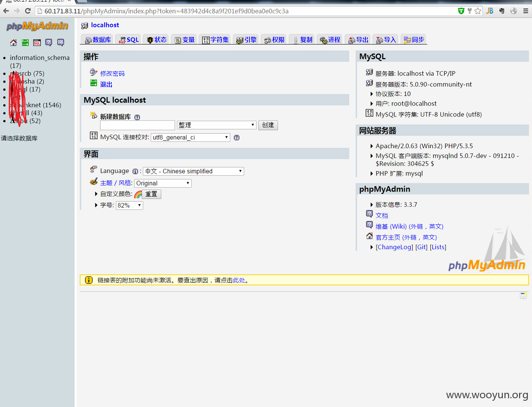
Task: Open the font size dropdown showing 82%
Action: tap(130, 205)
